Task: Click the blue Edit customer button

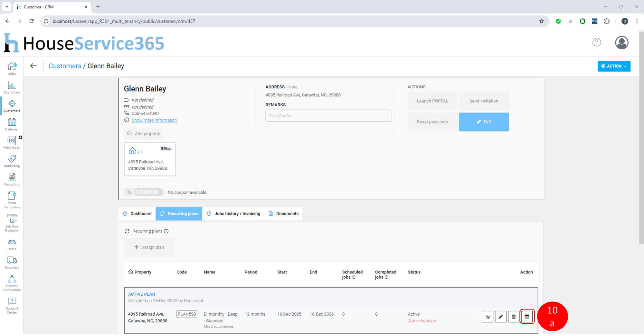Action: pos(484,122)
